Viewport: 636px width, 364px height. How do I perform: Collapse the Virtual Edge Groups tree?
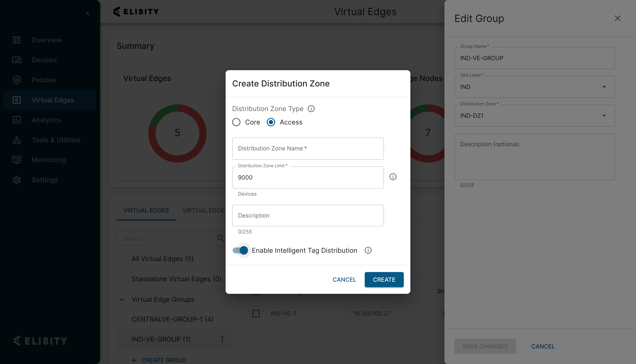122,299
